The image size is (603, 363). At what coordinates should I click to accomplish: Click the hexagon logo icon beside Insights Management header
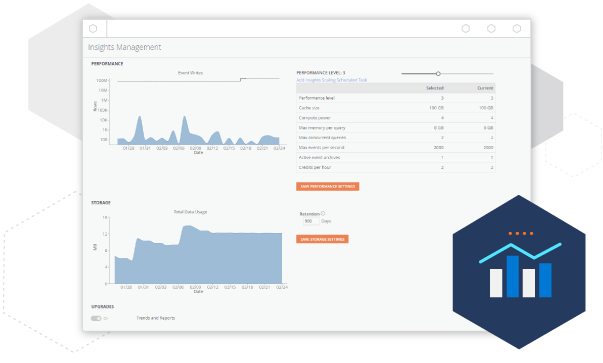pos(93,28)
